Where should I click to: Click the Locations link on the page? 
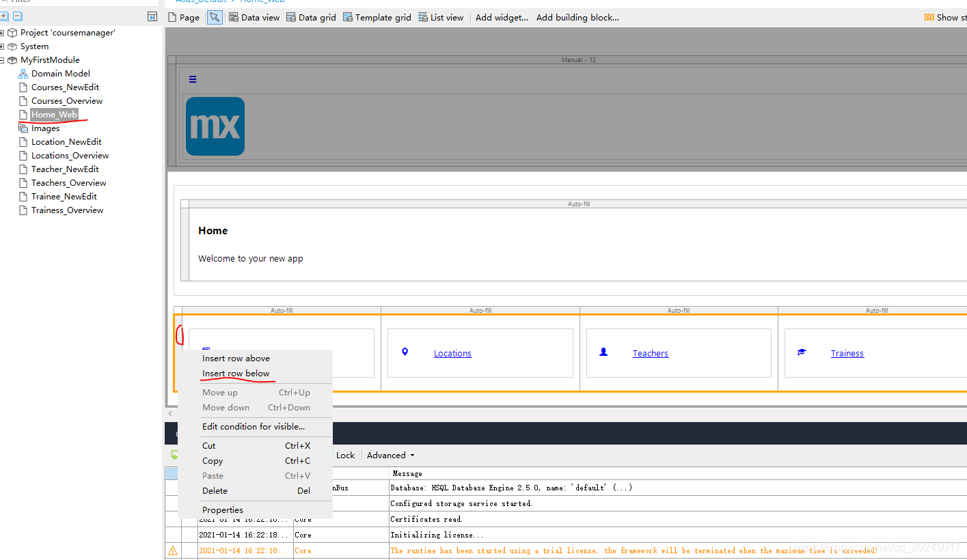click(452, 354)
